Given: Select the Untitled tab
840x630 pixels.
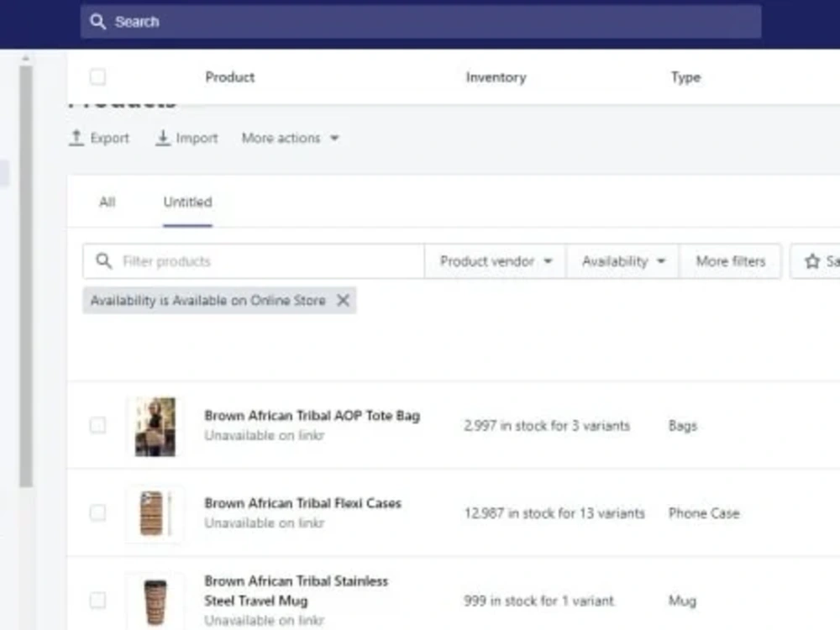Looking at the screenshot, I should pyautogui.click(x=187, y=202).
